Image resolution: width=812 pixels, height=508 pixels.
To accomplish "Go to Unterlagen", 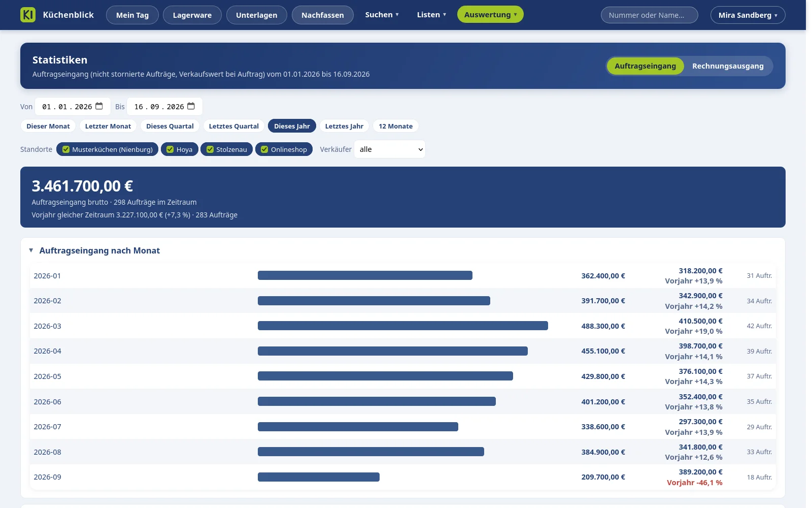I will click(x=257, y=15).
